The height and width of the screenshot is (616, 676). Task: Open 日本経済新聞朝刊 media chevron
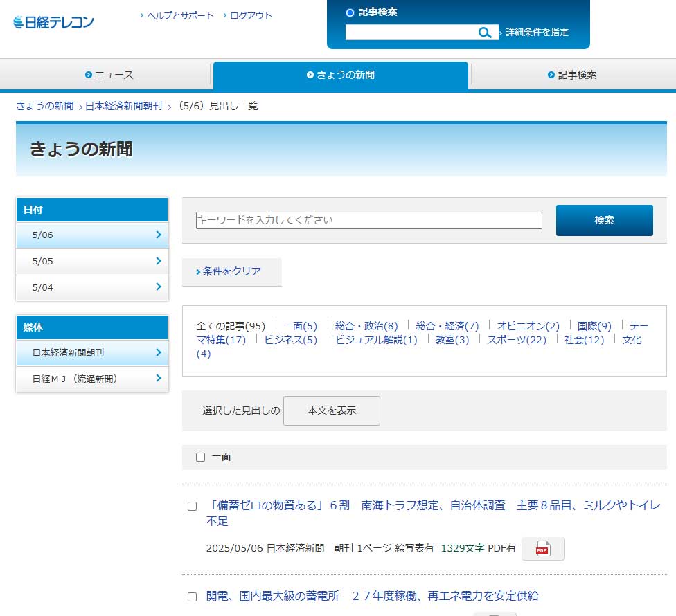coord(159,352)
